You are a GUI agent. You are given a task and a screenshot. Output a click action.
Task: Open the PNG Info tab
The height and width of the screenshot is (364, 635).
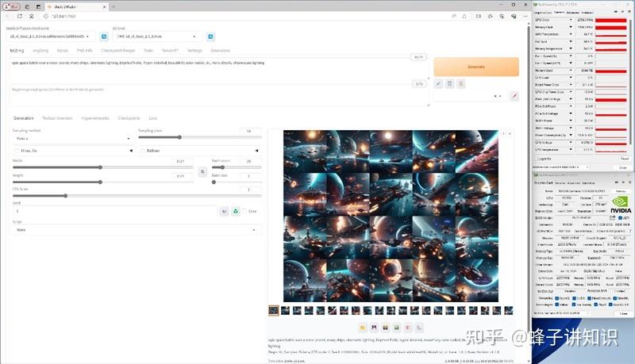(x=85, y=51)
